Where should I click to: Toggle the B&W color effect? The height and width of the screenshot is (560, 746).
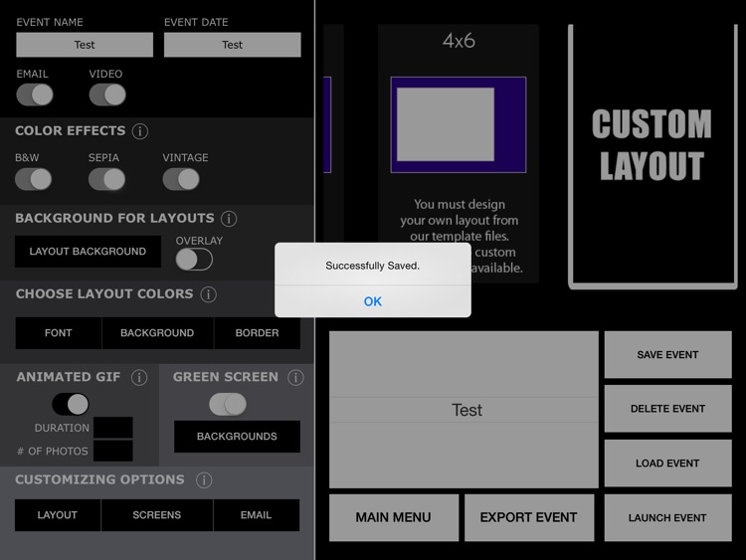pyautogui.click(x=33, y=179)
